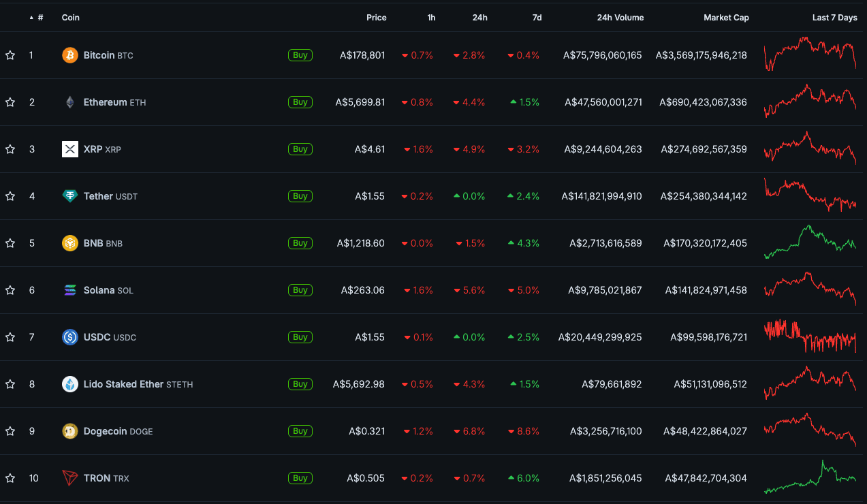Click the Tether green logo icon
Screen dimensions: 867x504
70,196
